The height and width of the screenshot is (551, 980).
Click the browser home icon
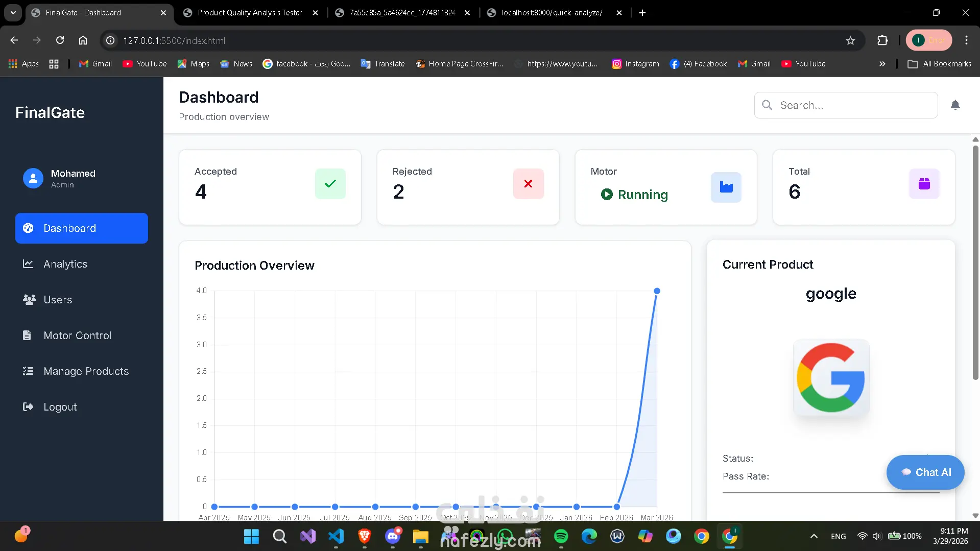(x=83, y=40)
